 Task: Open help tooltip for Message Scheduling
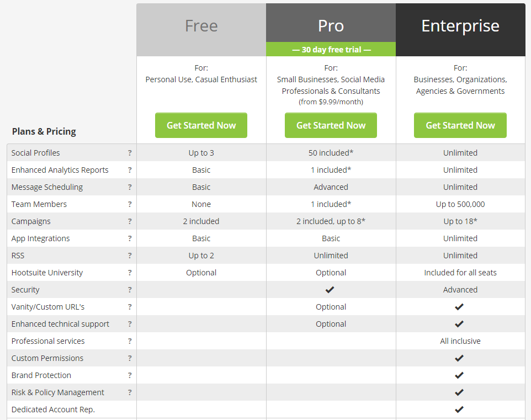130,187
